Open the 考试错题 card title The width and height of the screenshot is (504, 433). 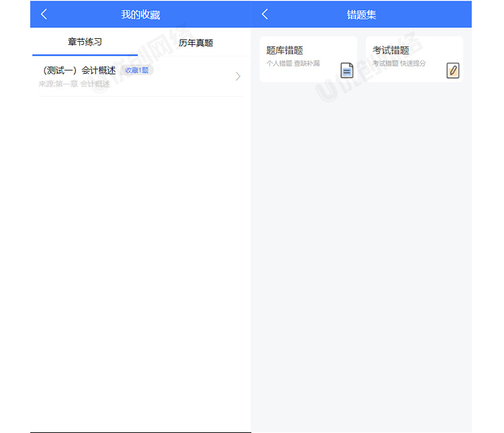tap(390, 50)
